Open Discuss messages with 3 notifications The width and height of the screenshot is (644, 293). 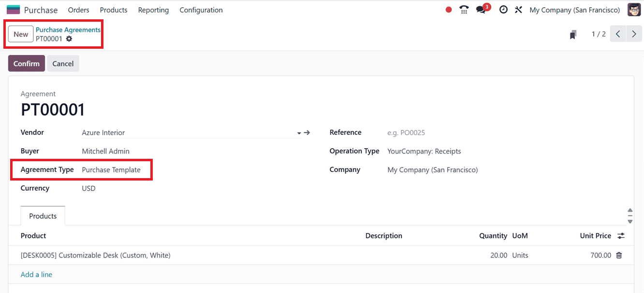[480, 9]
